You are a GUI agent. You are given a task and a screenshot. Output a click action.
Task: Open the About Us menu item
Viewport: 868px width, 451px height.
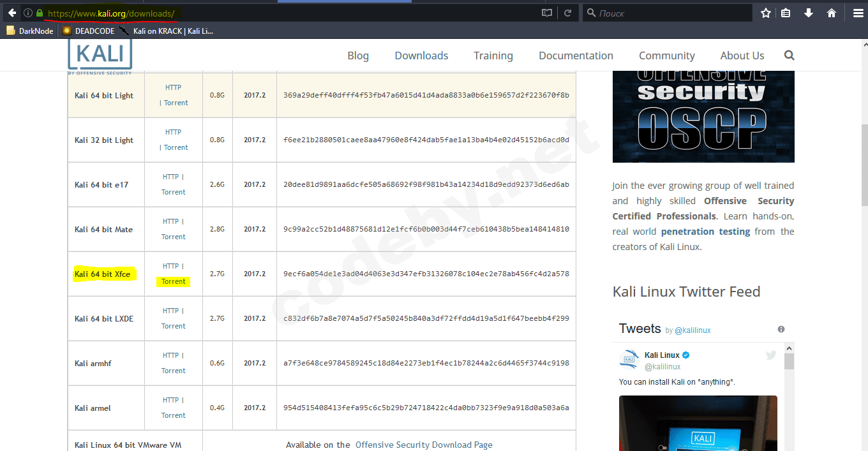coord(742,55)
